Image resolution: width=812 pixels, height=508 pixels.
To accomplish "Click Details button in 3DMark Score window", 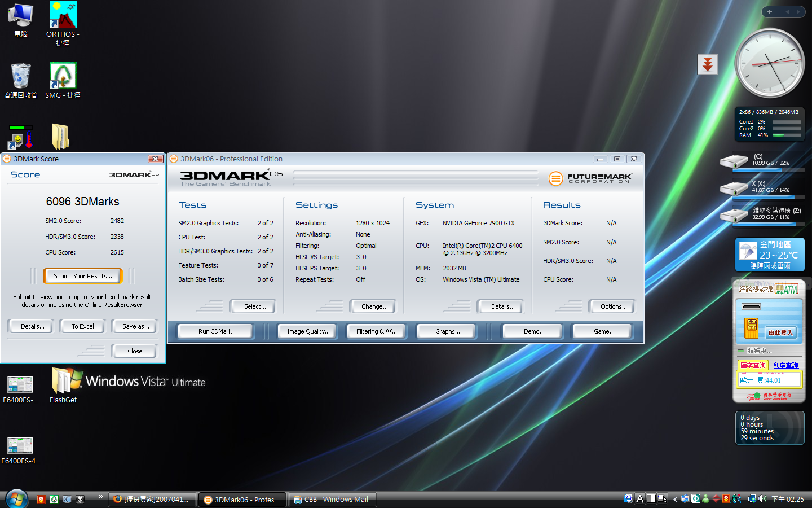I will (x=32, y=326).
